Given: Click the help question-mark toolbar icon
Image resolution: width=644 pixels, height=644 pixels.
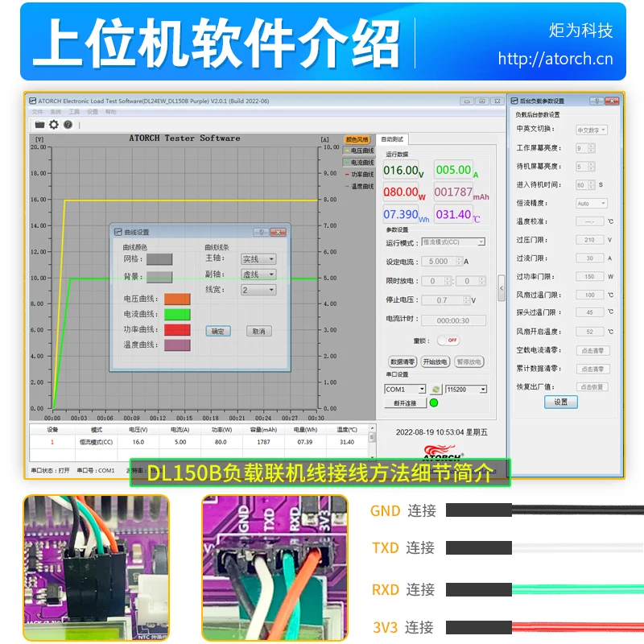Looking at the screenshot, I should click(x=68, y=124).
